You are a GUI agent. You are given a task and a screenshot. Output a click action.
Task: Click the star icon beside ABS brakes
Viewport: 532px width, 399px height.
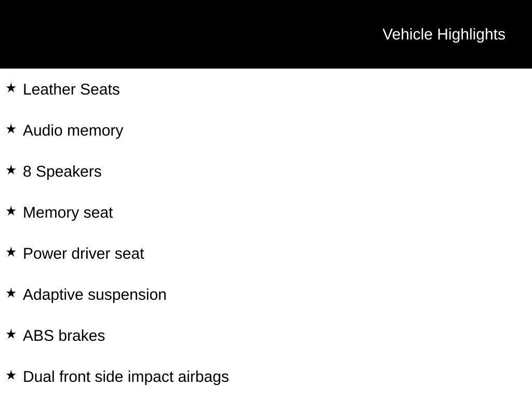[x=11, y=334]
